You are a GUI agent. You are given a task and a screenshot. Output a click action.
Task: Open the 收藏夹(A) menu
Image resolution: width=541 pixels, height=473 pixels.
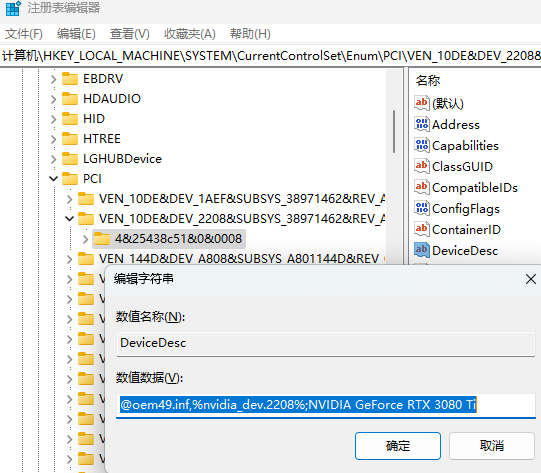190,34
